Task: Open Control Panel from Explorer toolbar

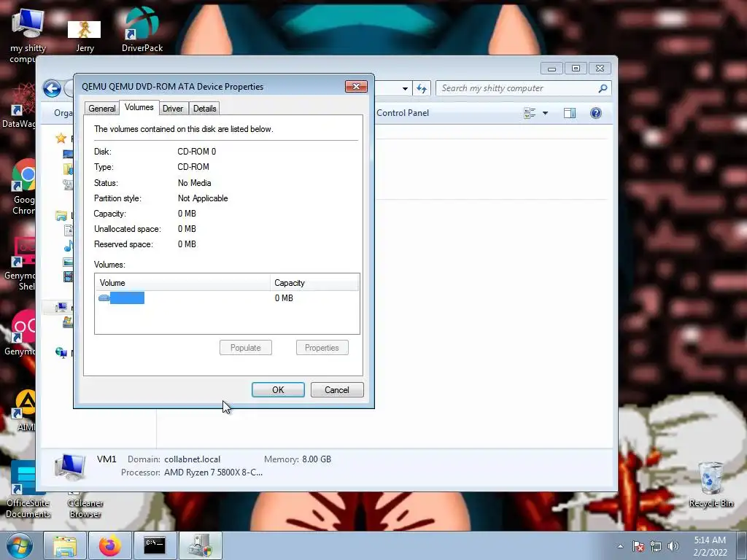Action: pyautogui.click(x=403, y=113)
